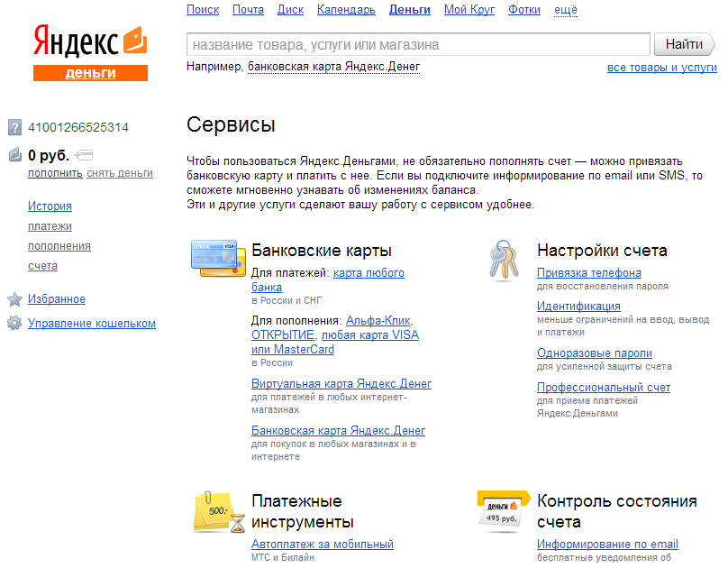Click the Настройки счета section heading
This screenshot has height=568, width=728.
(x=602, y=251)
